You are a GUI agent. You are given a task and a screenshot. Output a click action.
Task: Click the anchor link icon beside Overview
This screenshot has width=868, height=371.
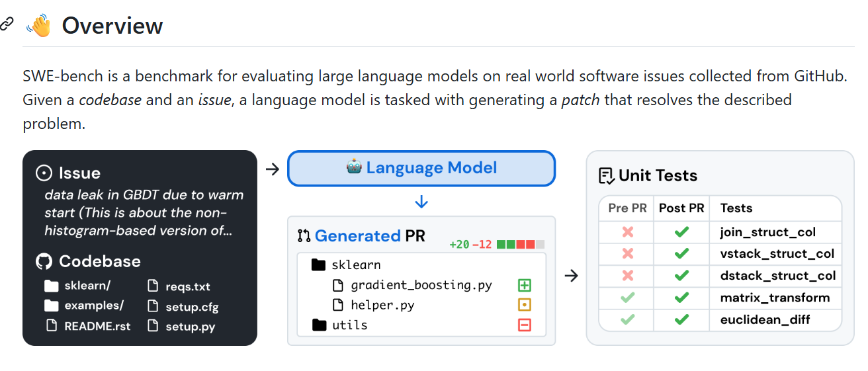click(6, 24)
